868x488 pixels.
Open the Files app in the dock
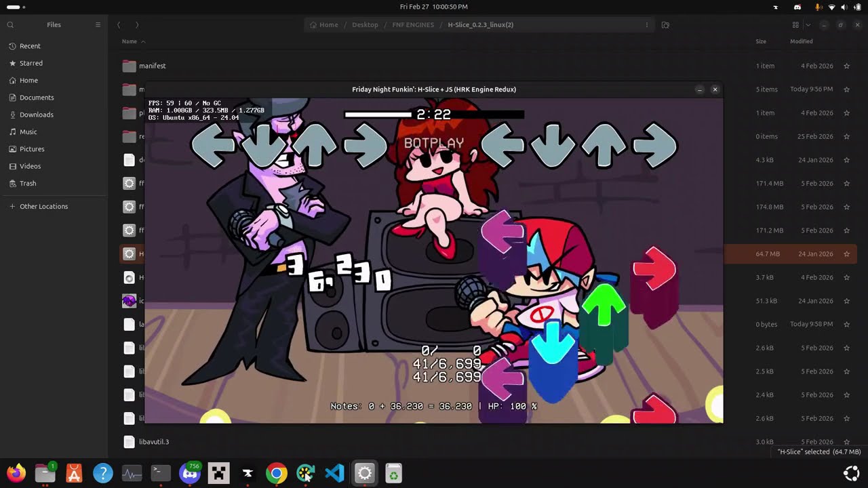[45, 473]
